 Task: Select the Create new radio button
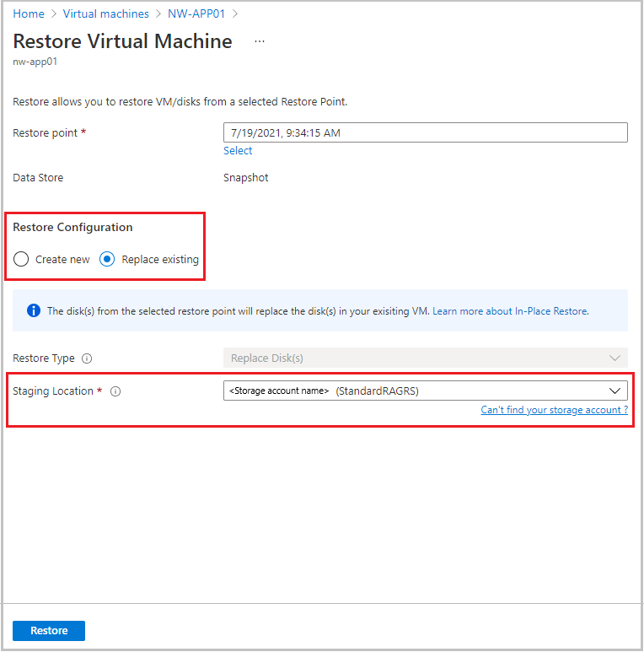(21, 259)
